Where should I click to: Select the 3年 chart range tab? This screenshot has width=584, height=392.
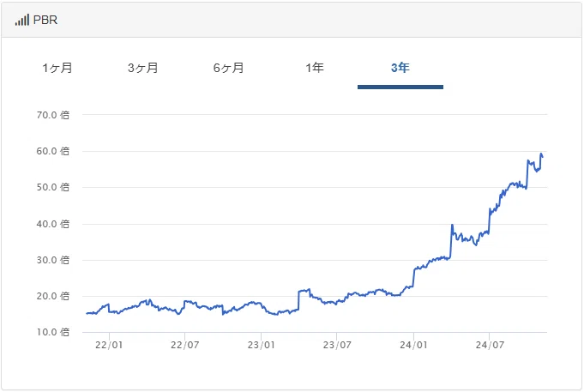[x=400, y=68]
